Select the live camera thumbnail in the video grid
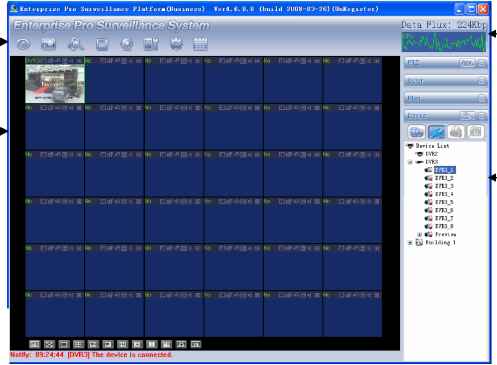Viewport: 497px width, 365px height. (55, 83)
